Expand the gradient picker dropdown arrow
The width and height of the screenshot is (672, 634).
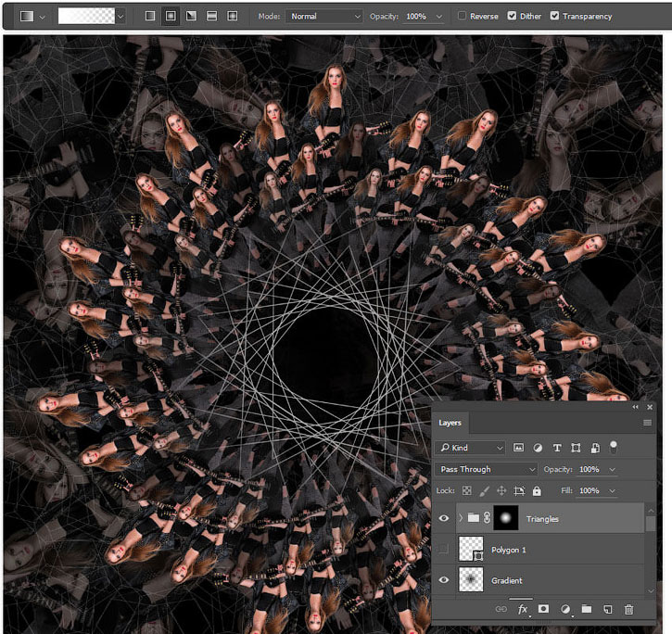[x=120, y=17]
